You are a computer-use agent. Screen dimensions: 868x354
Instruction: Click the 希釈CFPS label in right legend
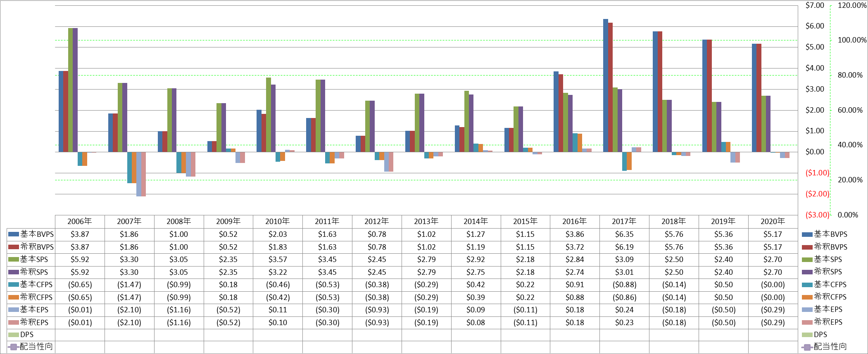click(x=830, y=297)
